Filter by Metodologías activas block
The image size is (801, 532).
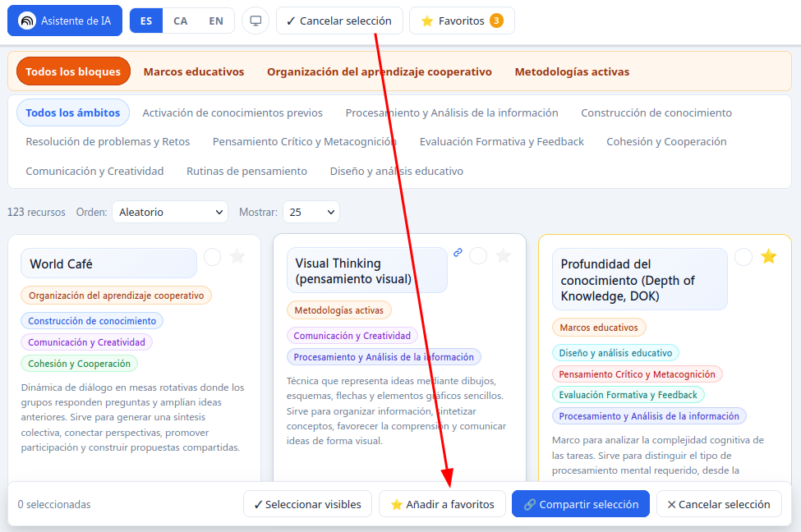tap(572, 71)
